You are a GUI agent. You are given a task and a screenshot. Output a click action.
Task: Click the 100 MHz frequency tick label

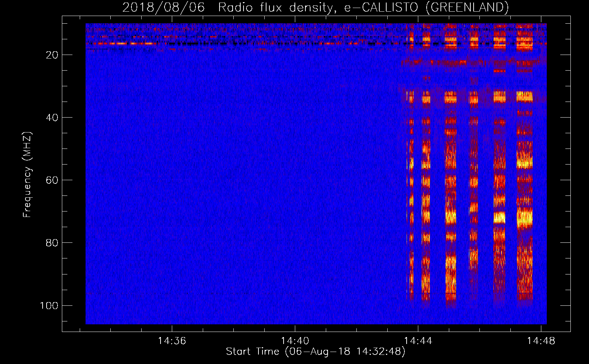tap(49, 305)
